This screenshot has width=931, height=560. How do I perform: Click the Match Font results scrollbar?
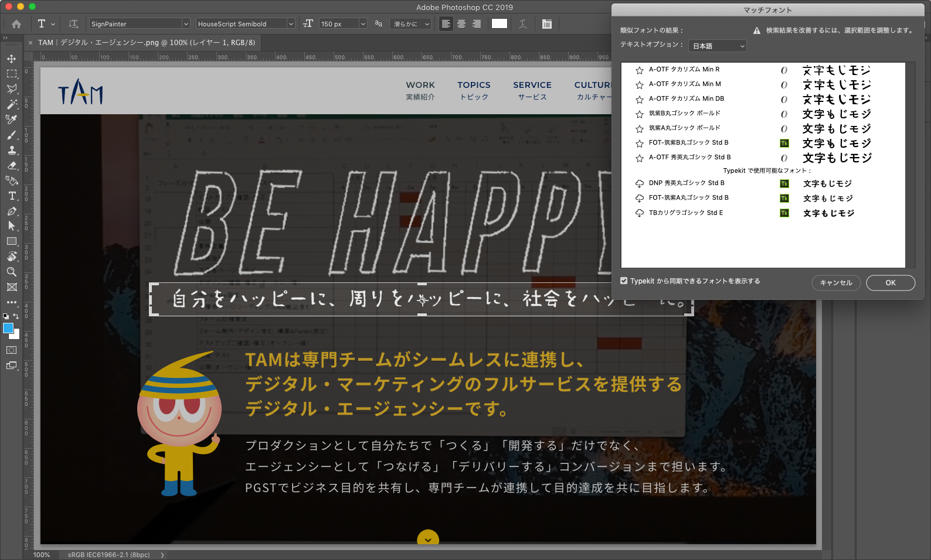[909, 165]
